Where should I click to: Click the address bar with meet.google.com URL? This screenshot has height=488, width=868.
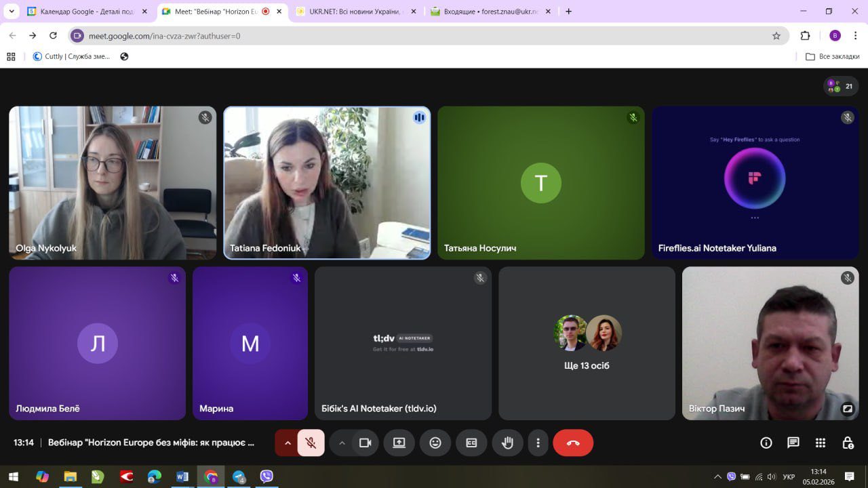(x=407, y=36)
